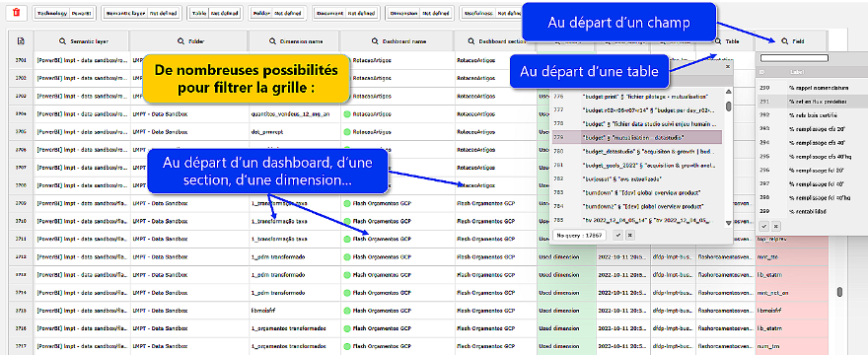The width and height of the screenshot is (868, 355).
Task: Click "Used dimension" cell in row 2713
Action: (565, 275)
